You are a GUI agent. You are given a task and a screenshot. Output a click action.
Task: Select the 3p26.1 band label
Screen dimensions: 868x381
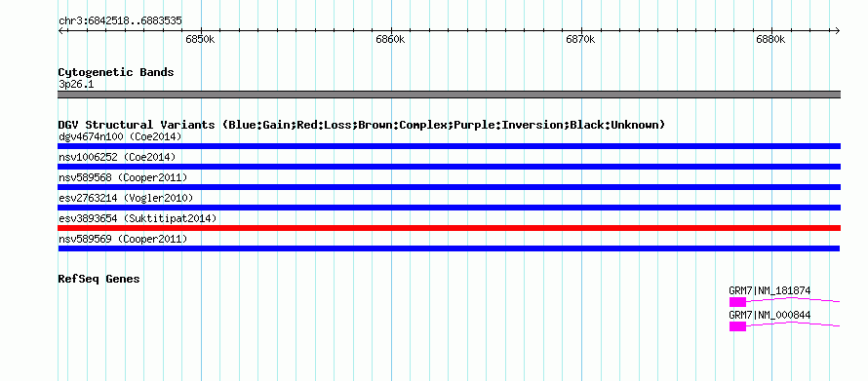(x=75, y=85)
